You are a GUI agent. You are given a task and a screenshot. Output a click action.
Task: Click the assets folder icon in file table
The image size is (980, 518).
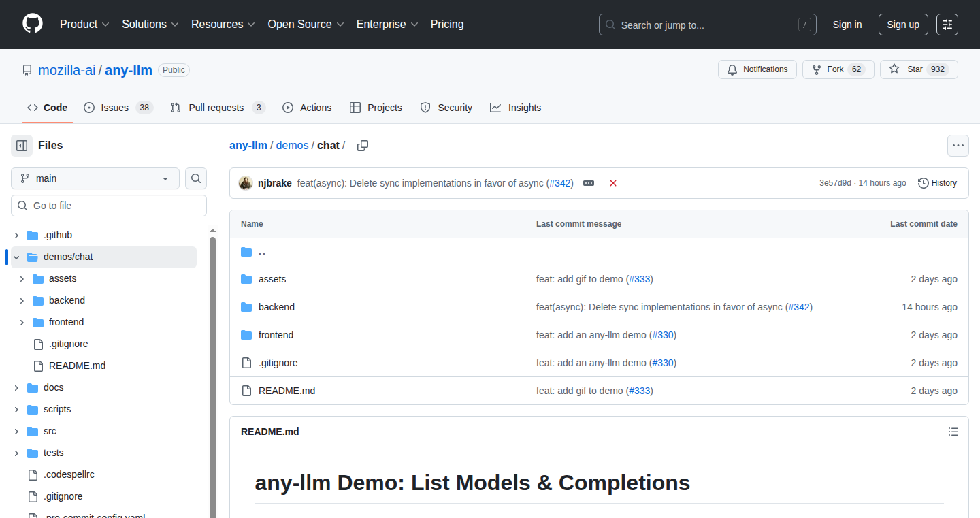tap(246, 279)
